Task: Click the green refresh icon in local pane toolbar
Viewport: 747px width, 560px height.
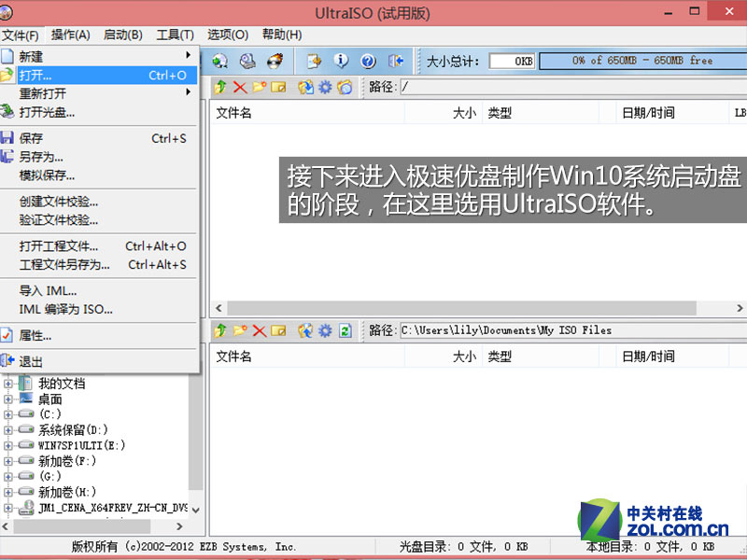Action: pyautogui.click(x=345, y=330)
